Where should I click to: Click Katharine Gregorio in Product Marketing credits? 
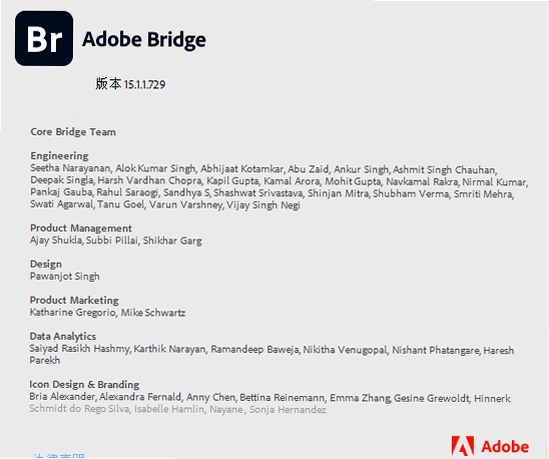tap(72, 312)
